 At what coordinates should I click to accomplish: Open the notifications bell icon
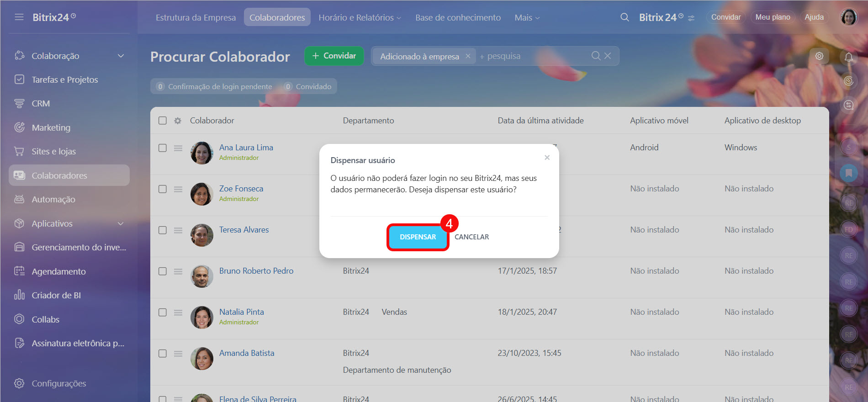[849, 57]
